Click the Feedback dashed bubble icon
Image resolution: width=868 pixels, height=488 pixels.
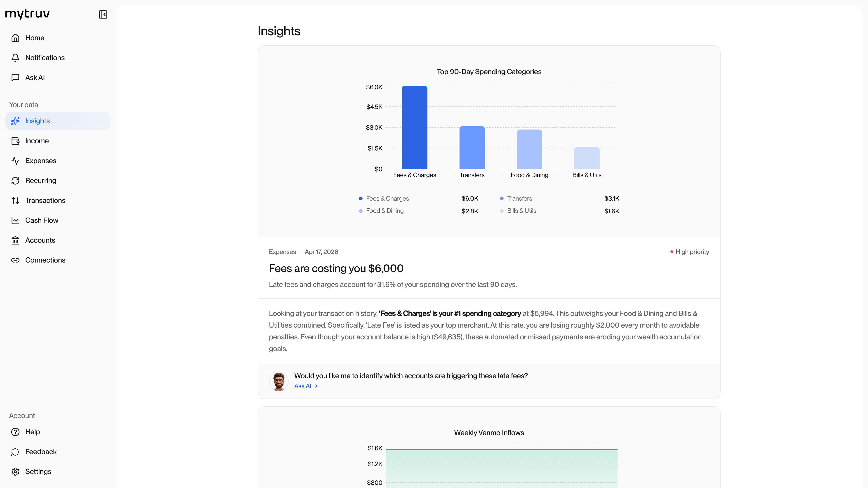15,452
